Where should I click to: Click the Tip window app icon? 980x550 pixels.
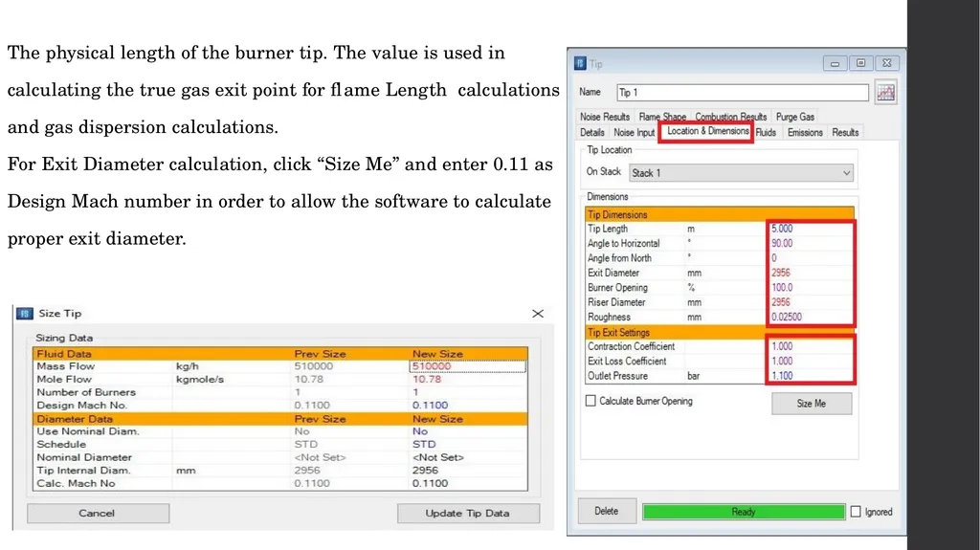coord(580,63)
